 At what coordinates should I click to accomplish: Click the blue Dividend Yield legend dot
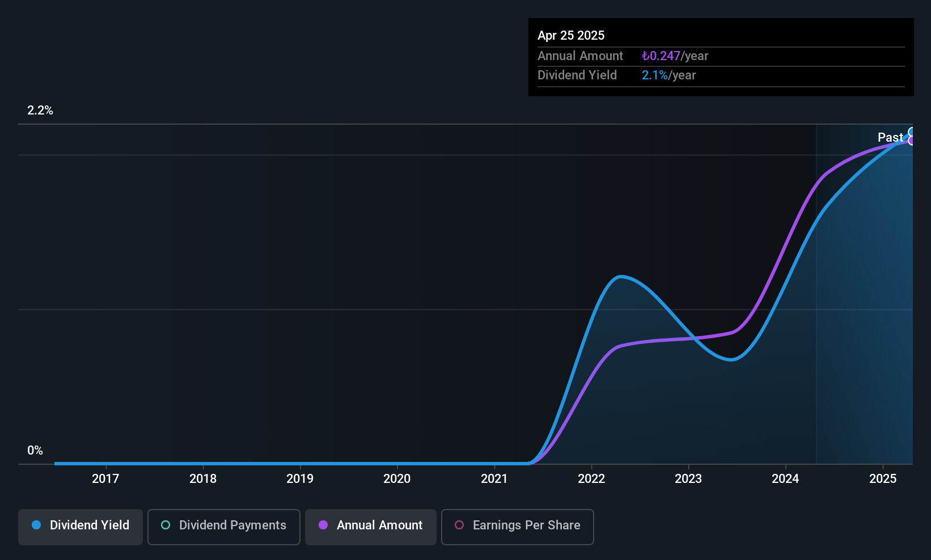[36, 525]
